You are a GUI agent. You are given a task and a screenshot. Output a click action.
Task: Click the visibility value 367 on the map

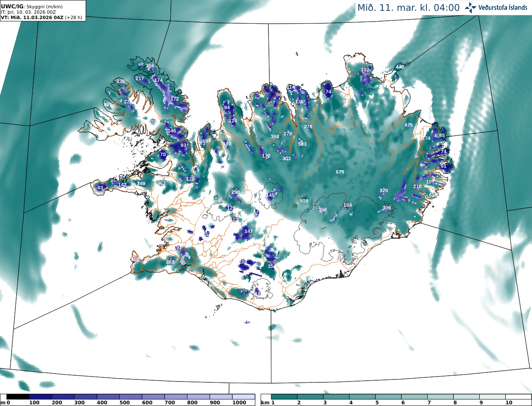click(161, 183)
